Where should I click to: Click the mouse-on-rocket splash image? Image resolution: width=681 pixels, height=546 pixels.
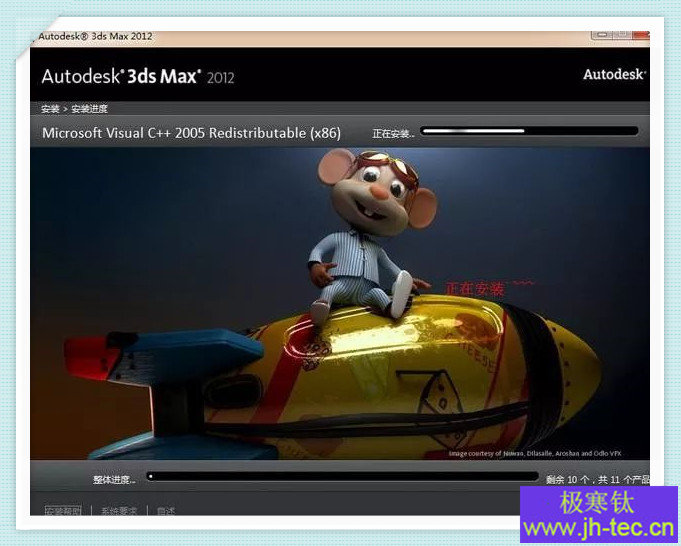coord(340,304)
